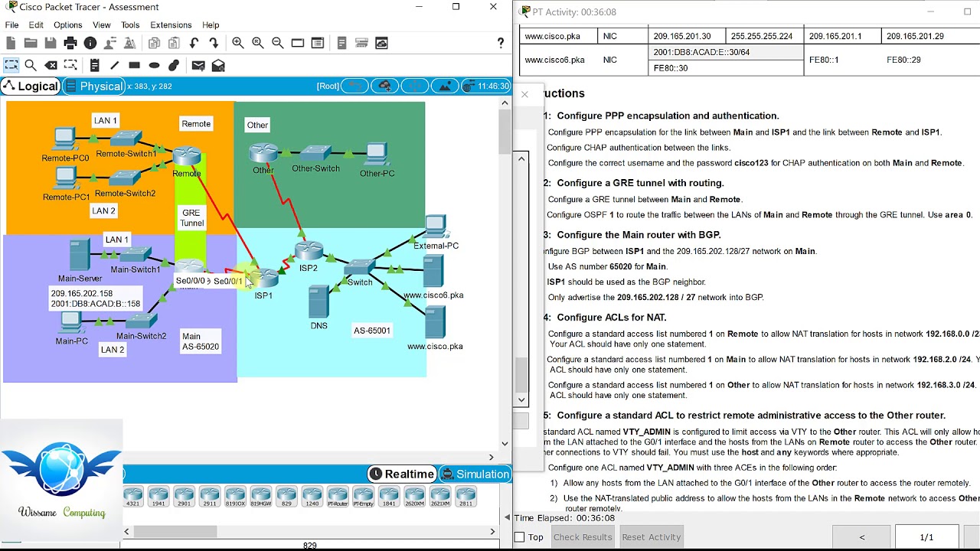980x551 pixels.
Task: Collapse the side panel with left triangle
Action: (x=507, y=517)
